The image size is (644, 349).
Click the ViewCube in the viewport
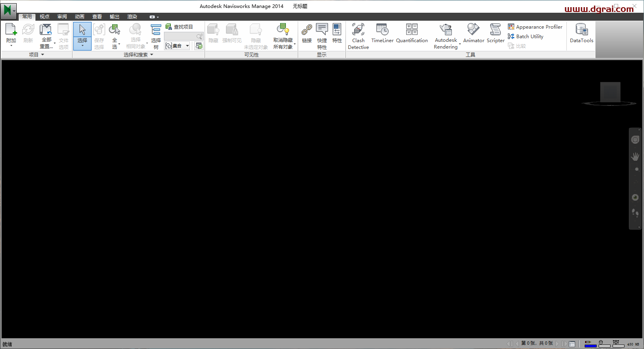click(610, 92)
